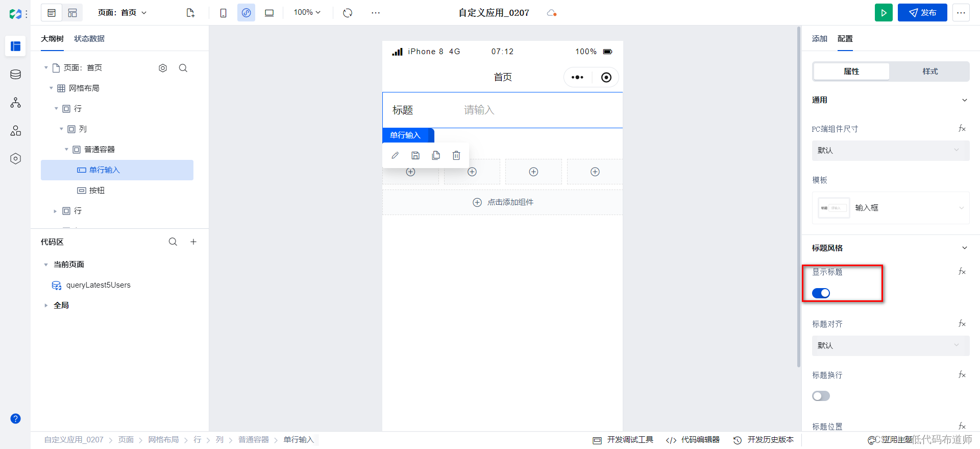Collapse the 当前页面 code section
Screen dimensions: 980x449
(46, 265)
